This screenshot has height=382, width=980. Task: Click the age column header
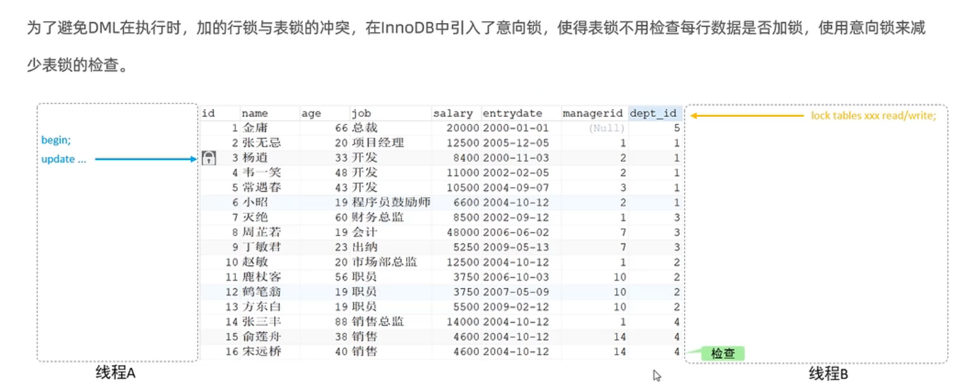(x=311, y=114)
